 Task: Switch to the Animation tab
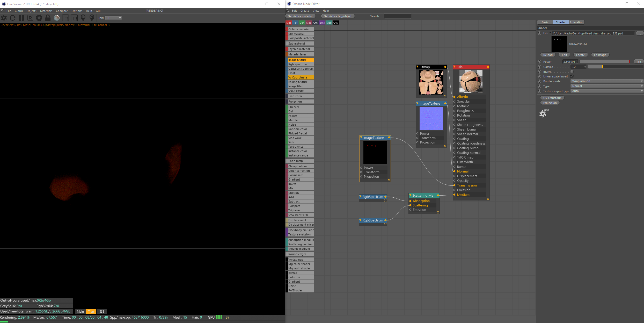click(576, 22)
